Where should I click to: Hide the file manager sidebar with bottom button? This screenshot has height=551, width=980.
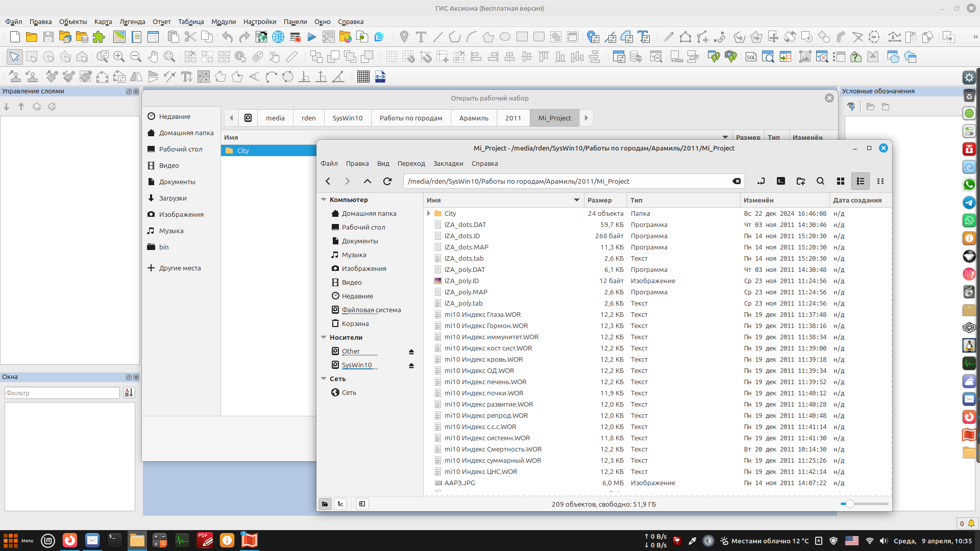(x=362, y=504)
